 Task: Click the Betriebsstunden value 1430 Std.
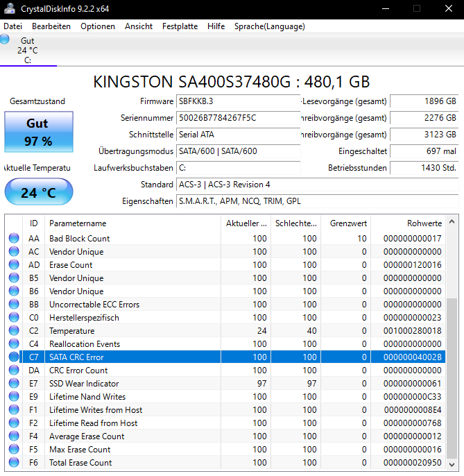click(x=424, y=168)
